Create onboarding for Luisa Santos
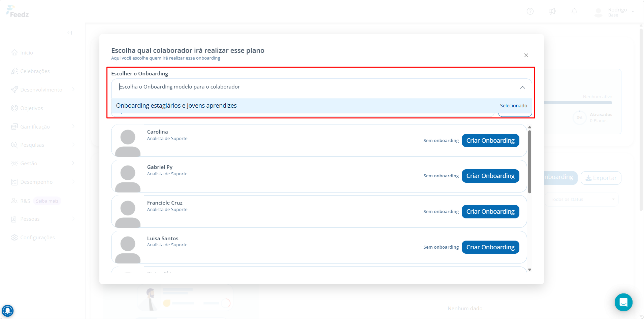 (490, 247)
